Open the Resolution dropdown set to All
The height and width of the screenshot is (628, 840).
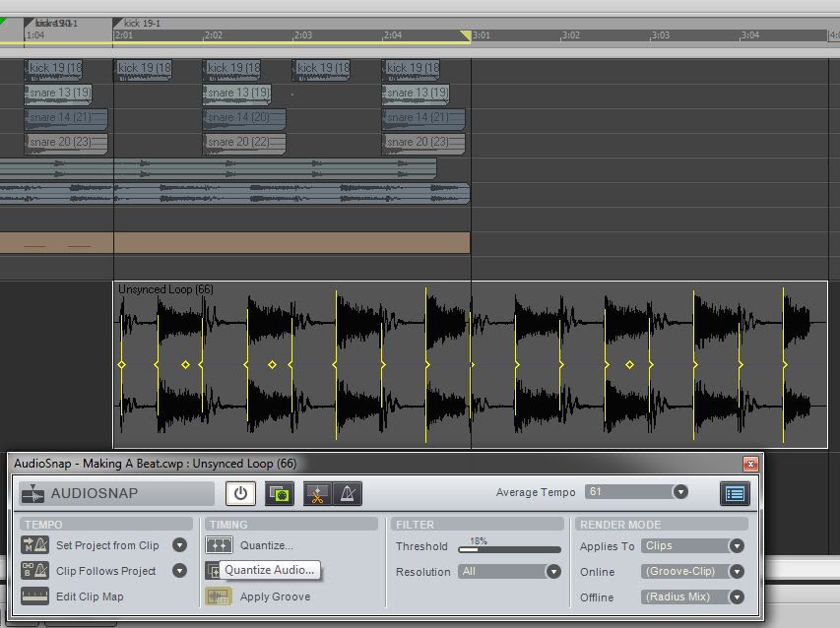(x=553, y=572)
